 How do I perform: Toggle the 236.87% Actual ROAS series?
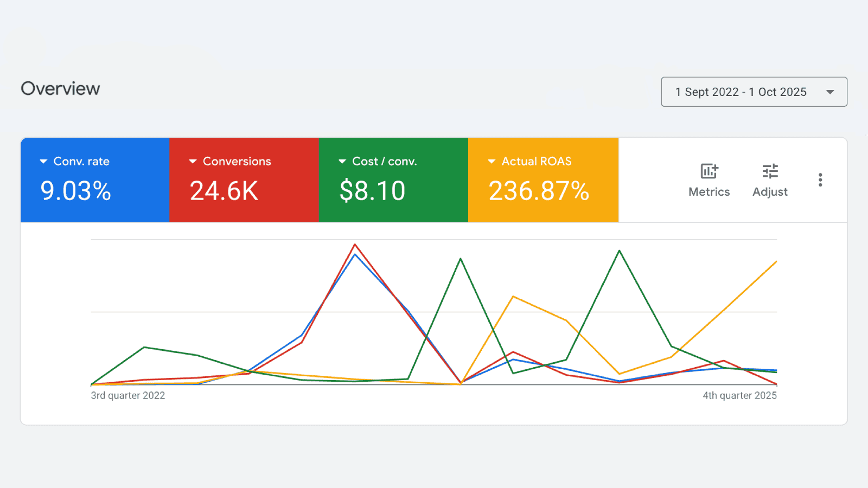(x=539, y=191)
